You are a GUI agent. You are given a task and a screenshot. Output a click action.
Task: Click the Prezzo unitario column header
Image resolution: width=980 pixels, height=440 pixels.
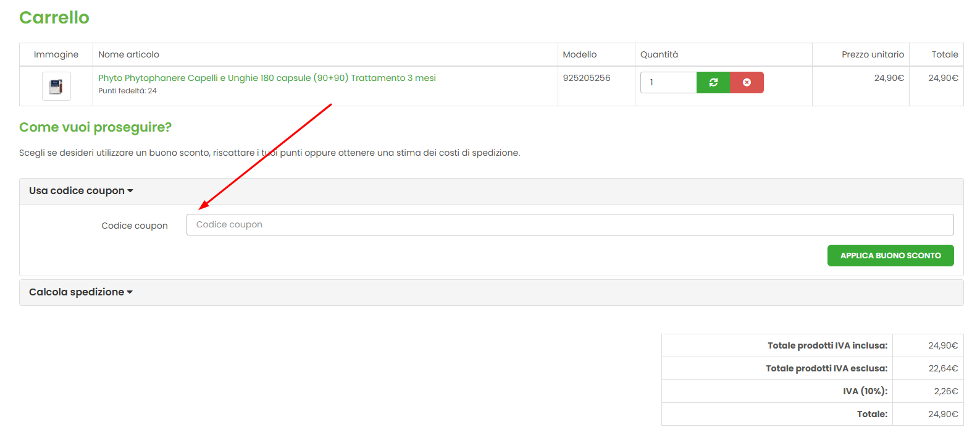point(872,54)
